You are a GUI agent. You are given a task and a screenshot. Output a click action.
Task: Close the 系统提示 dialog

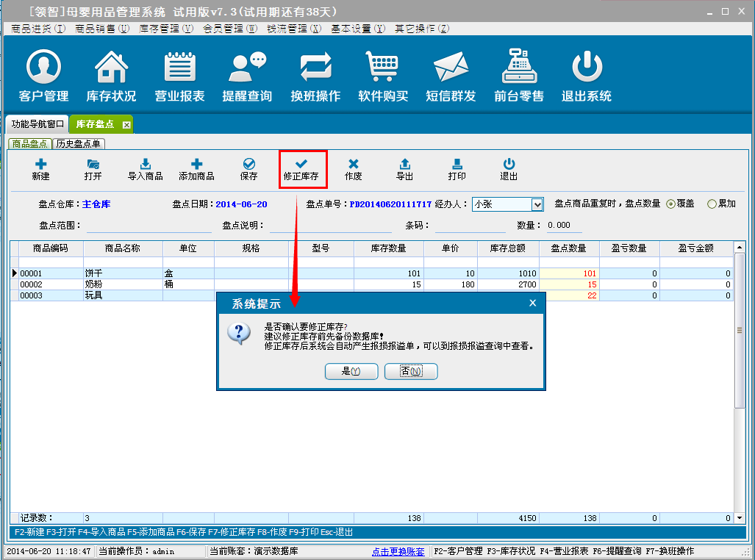(532, 303)
